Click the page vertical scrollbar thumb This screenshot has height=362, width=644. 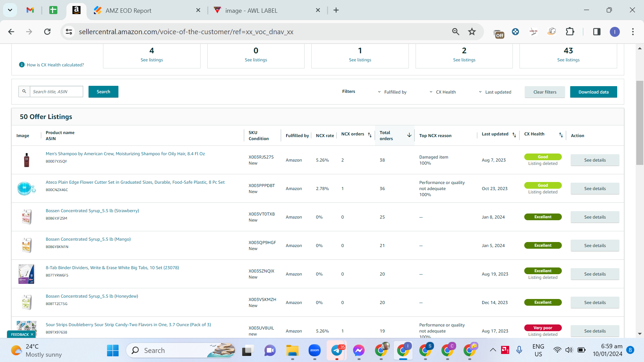(x=640, y=123)
